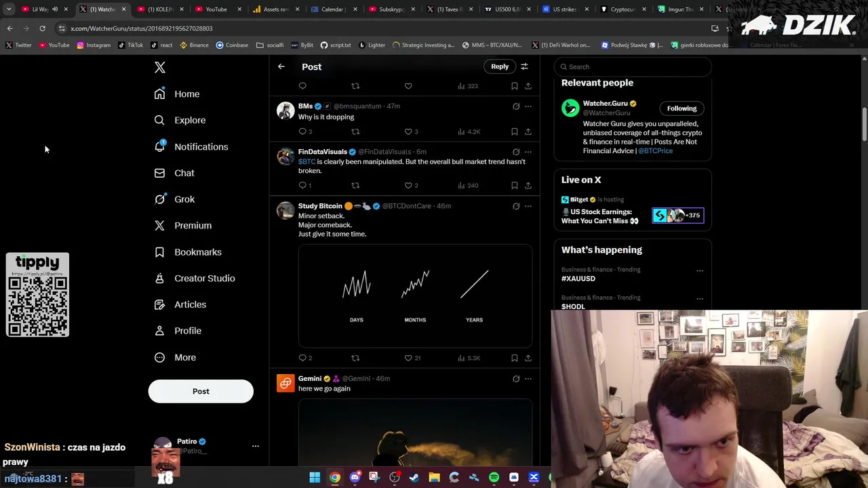Open Spotify from the taskbar

click(494, 477)
